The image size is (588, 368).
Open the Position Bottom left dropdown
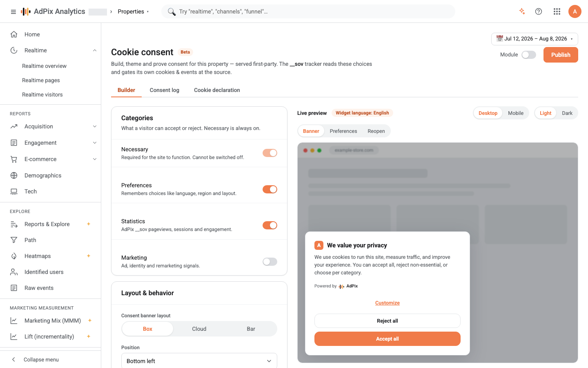[199, 361]
